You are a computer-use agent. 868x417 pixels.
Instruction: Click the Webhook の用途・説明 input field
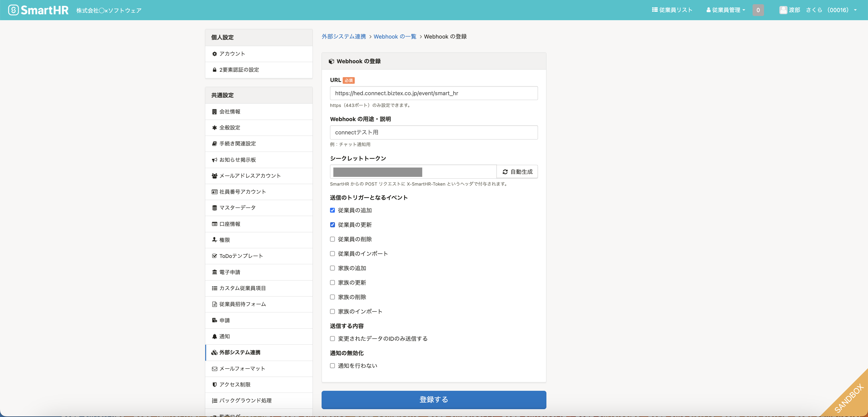434,132
